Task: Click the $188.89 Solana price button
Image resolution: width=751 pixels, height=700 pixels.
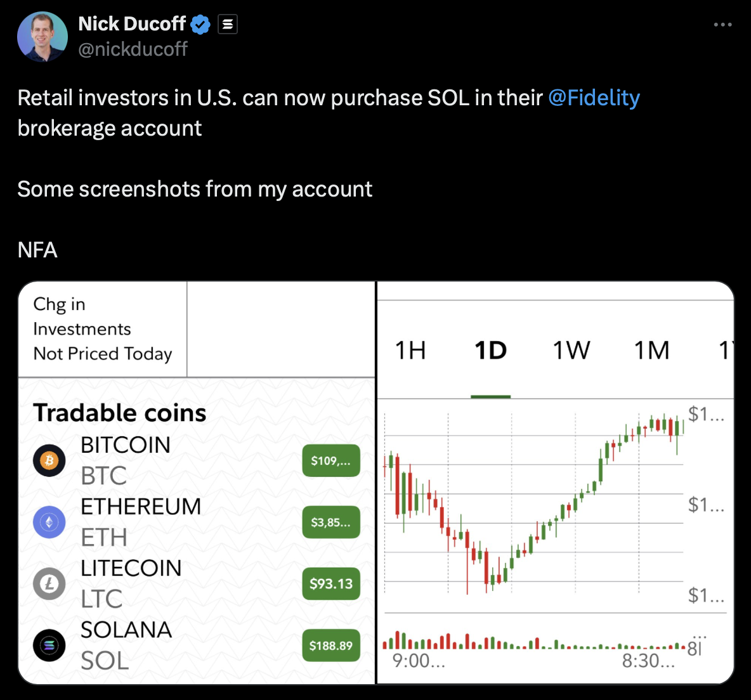Action: click(330, 645)
